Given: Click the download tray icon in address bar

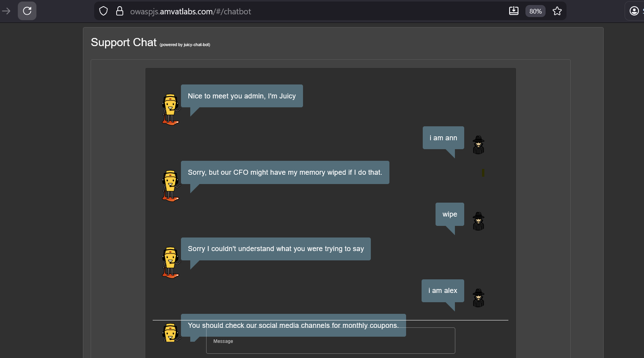Looking at the screenshot, I should coord(513,11).
